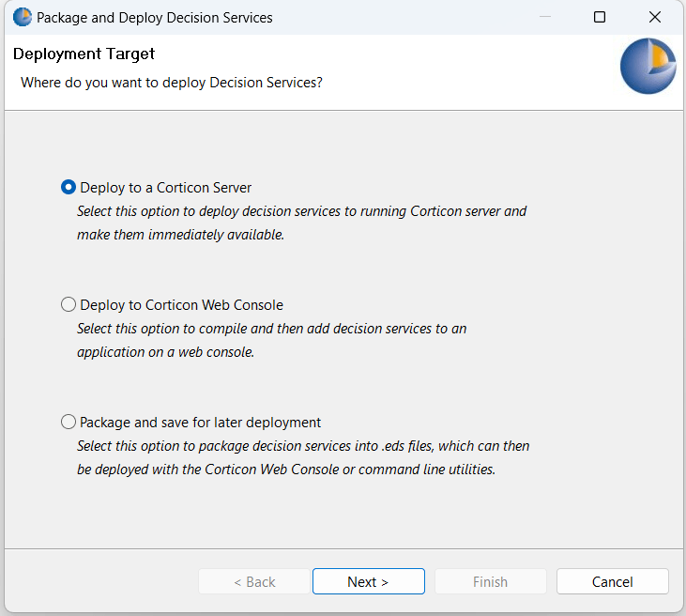
Task: Choose the Deploy to Corticon Web Console radio button
Action: [x=69, y=304]
